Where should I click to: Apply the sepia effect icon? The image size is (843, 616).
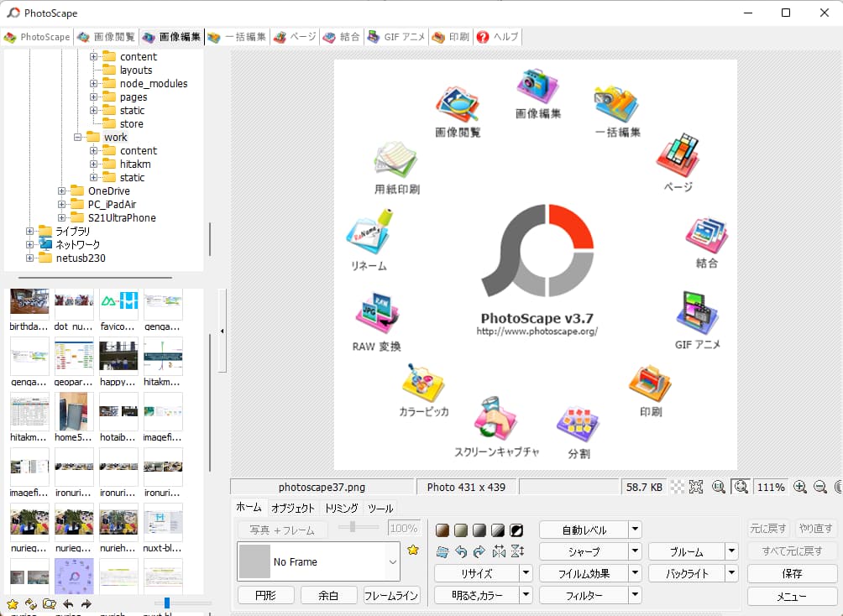pyautogui.click(x=442, y=530)
